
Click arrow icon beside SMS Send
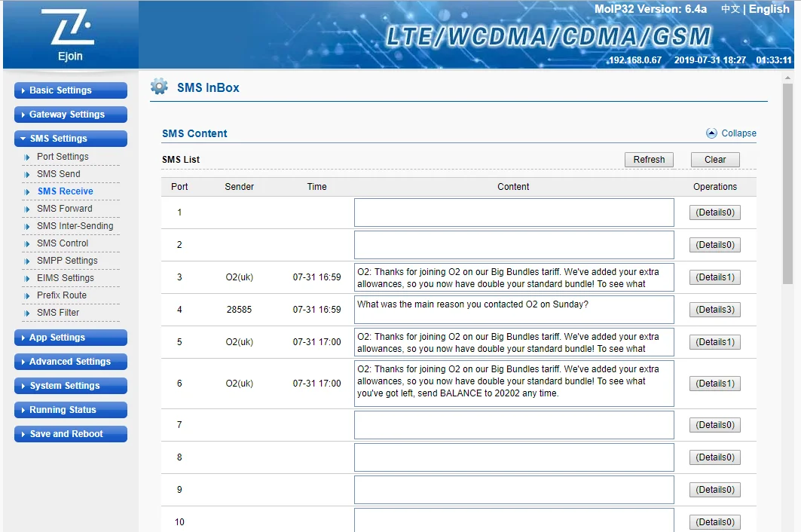(27, 174)
